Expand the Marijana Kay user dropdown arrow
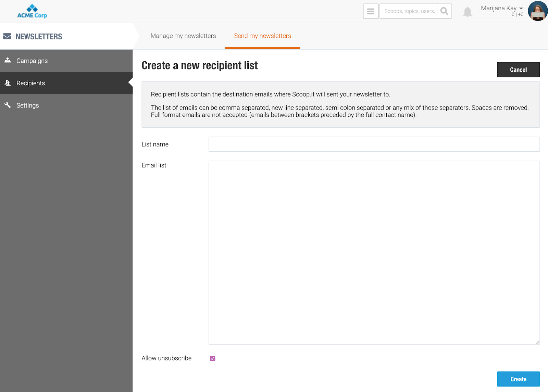Image resolution: width=548 pixels, height=392 pixels. 521,8
